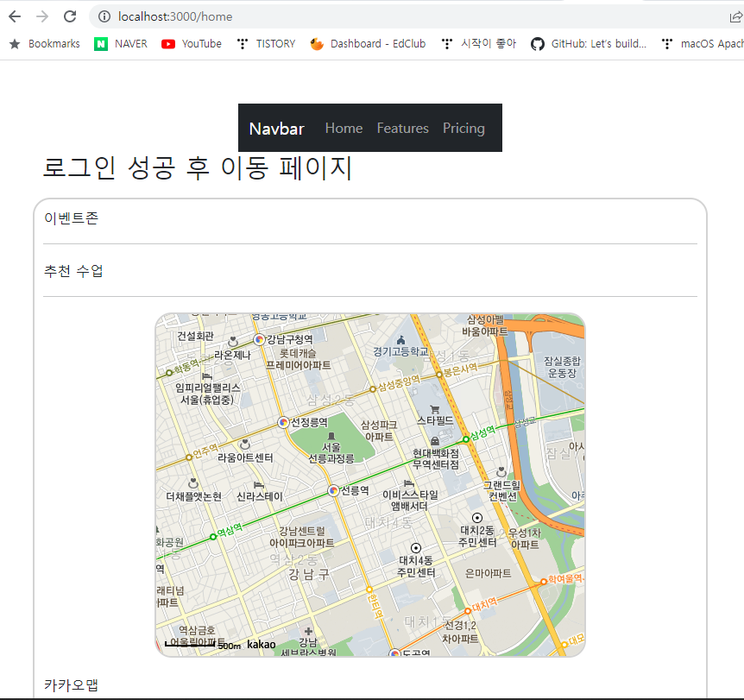Click 은마아파트 label on map
This screenshot has height=700, width=744.
[x=489, y=573]
